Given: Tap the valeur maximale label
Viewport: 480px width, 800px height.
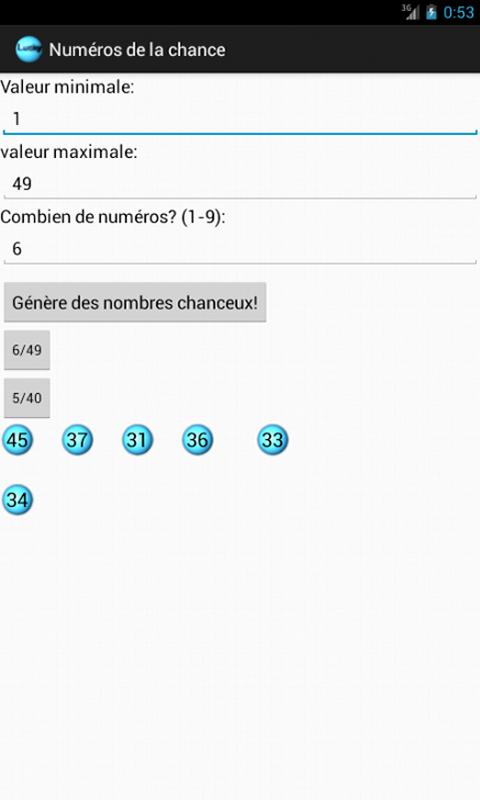Looking at the screenshot, I should pyautogui.click(x=69, y=152).
